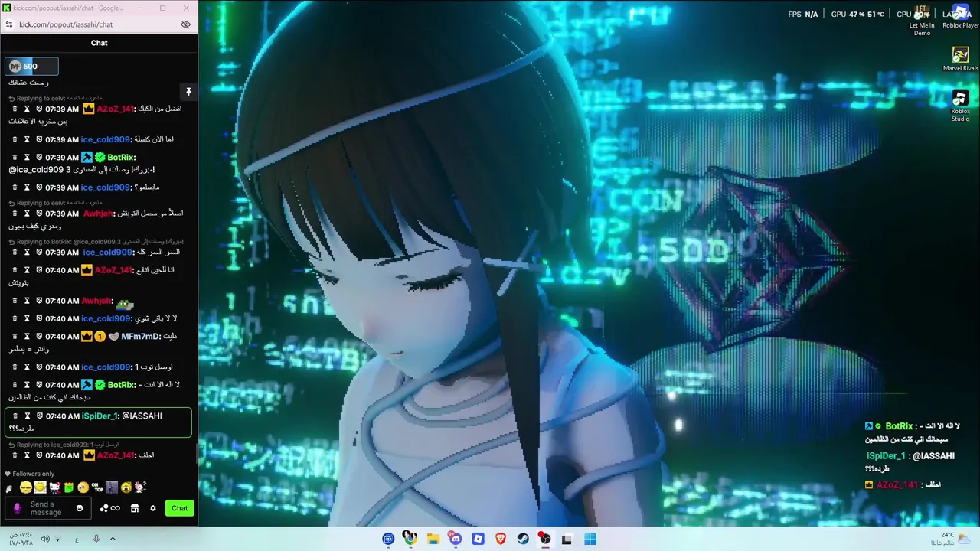Open iSpiDer_1's username in chat
The height and width of the screenshot is (551, 980).
tap(100, 416)
